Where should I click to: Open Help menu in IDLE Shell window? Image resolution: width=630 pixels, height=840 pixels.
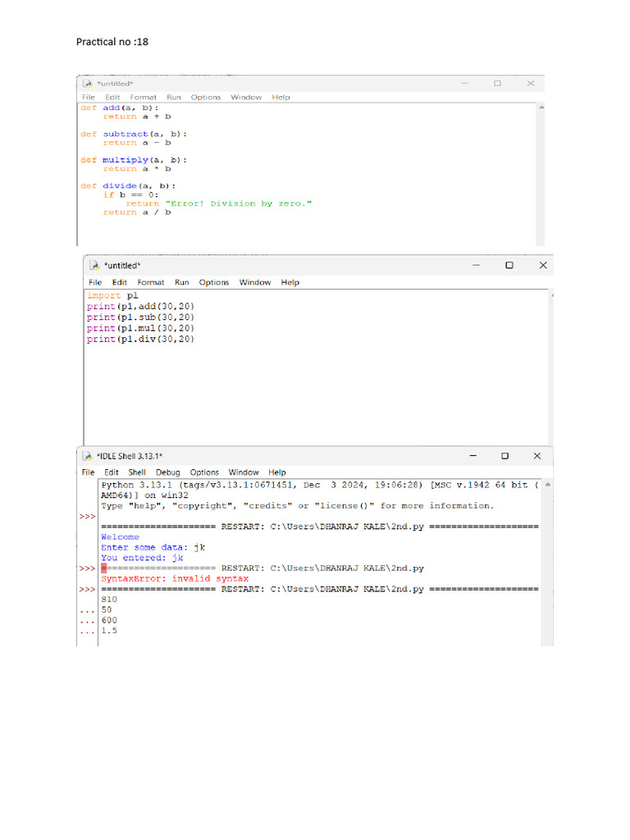[x=277, y=472]
